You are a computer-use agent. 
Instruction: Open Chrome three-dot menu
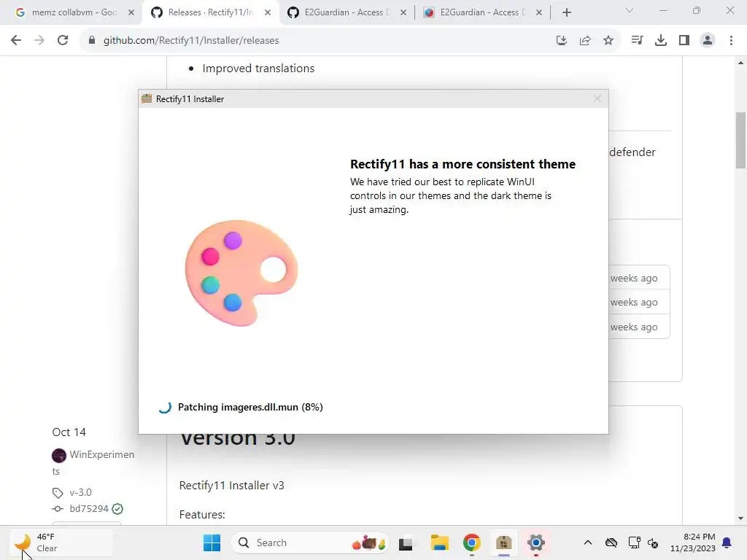point(731,41)
